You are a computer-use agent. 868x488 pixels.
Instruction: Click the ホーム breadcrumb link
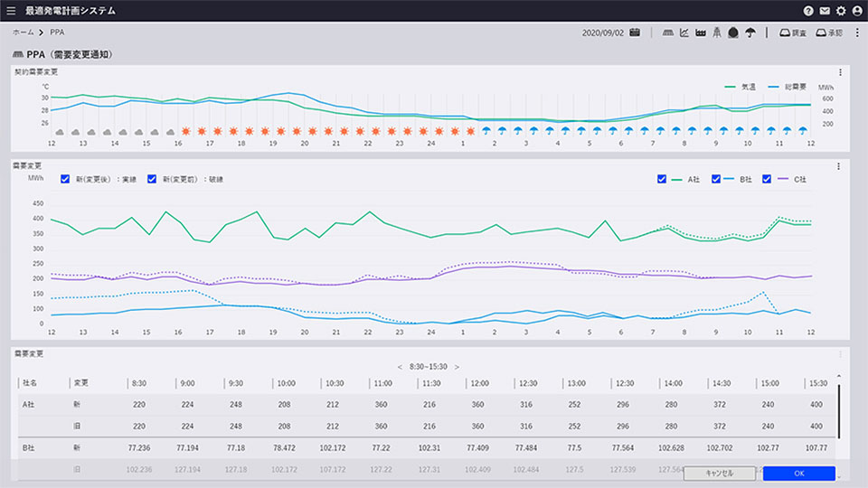tap(24, 33)
